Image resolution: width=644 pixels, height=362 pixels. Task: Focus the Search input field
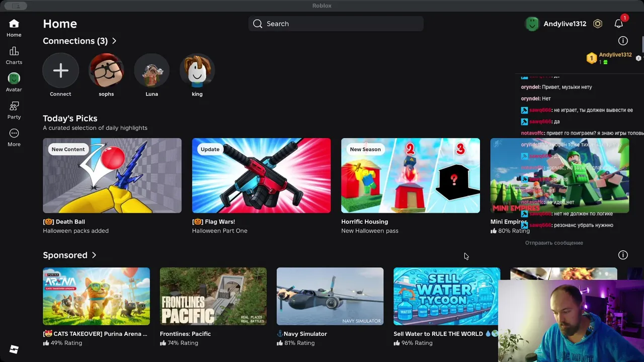[336, 24]
